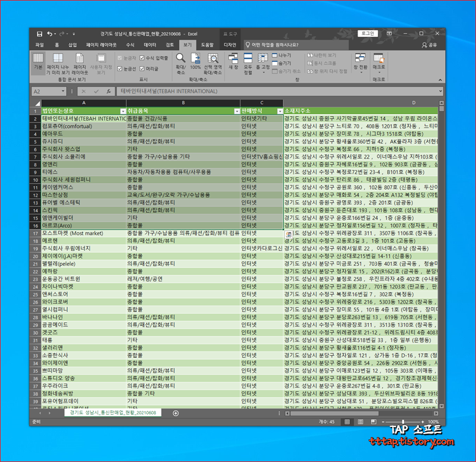Click the insert function fx icon

click(x=108, y=92)
